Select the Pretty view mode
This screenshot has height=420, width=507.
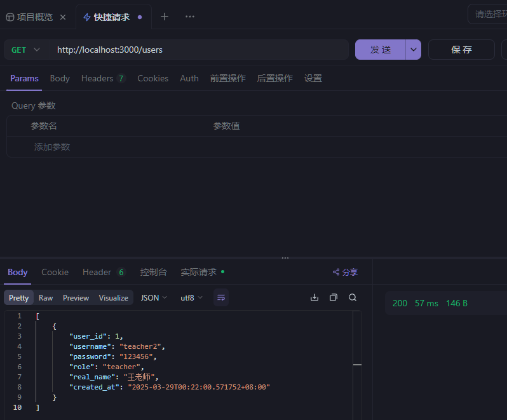pyautogui.click(x=19, y=298)
